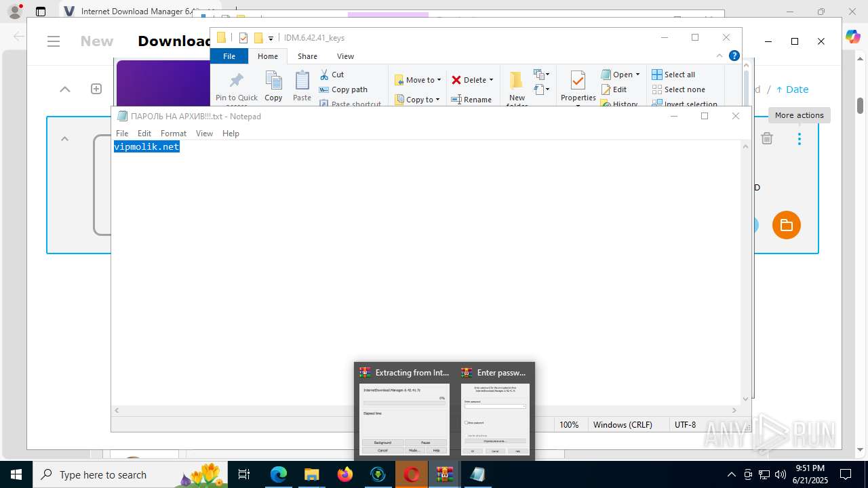Screen dimensions: 868x488
Task: Switch to Extracting from WinRAR thumbnail
Action: (404, 411)
